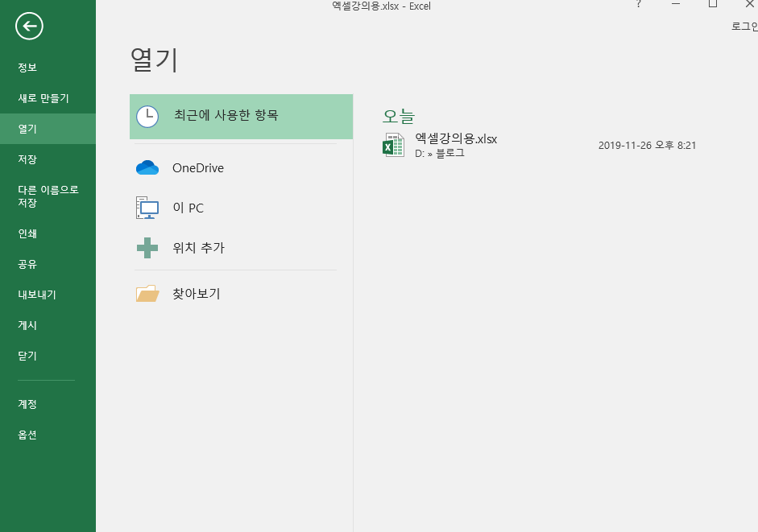The height and width of the screenshot is (532, 758).
Task: Click the help question mark icon
Action: (639, 4)
